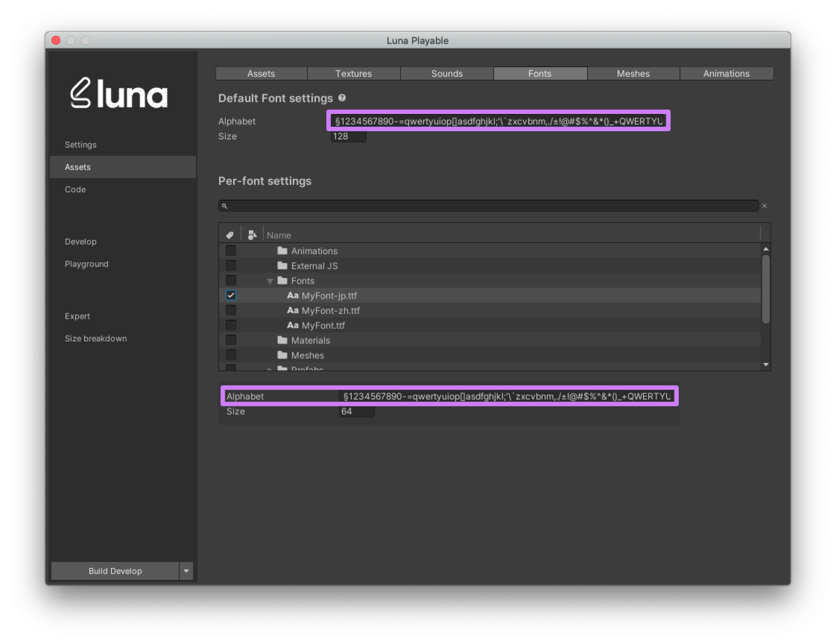Switch to the Sounds tab
The image size is (836, 644).
447,73
